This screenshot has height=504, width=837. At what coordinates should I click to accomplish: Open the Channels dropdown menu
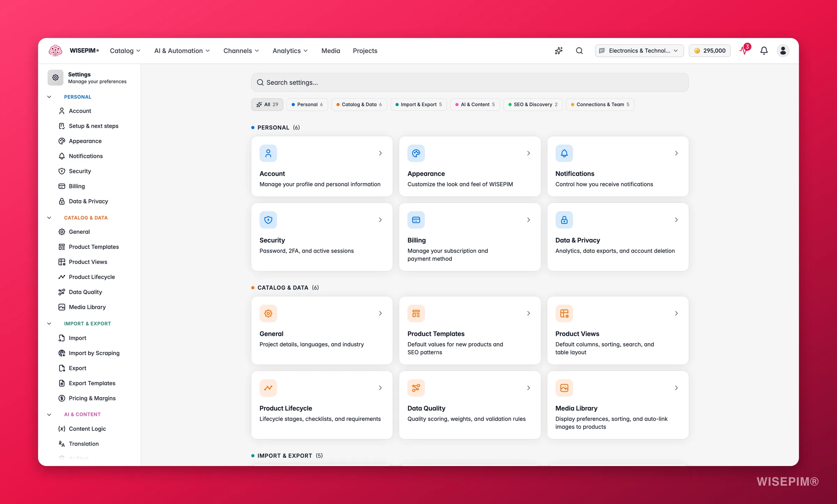coord(241,51)
